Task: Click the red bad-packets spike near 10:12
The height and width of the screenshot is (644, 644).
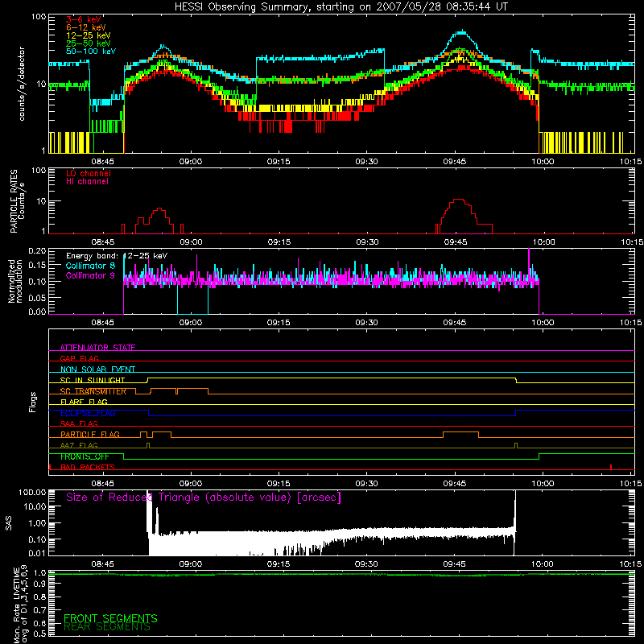Action: click(x=611, y=467)
